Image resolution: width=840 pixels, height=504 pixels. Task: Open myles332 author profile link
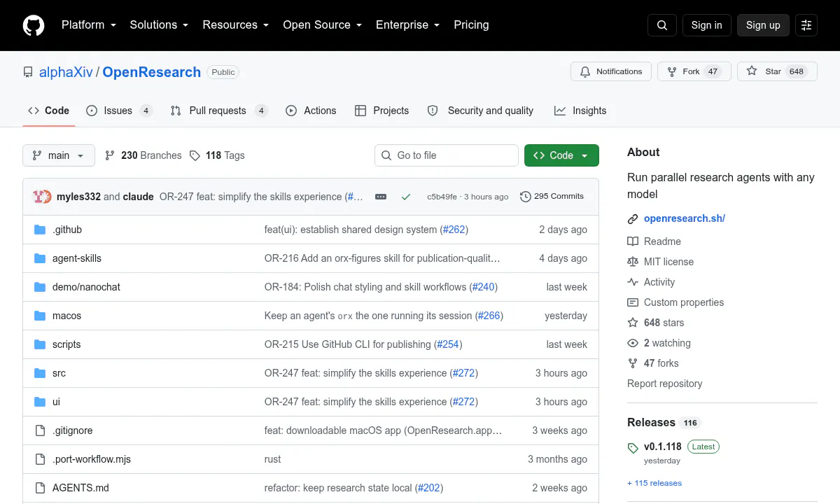[x=78, y=197]
